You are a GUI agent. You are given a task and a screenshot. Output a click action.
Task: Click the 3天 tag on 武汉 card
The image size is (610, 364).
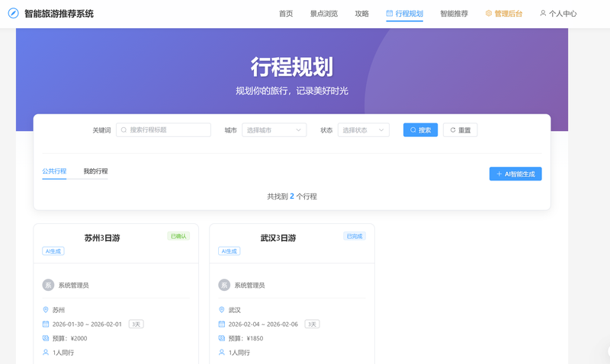point(312,324)
